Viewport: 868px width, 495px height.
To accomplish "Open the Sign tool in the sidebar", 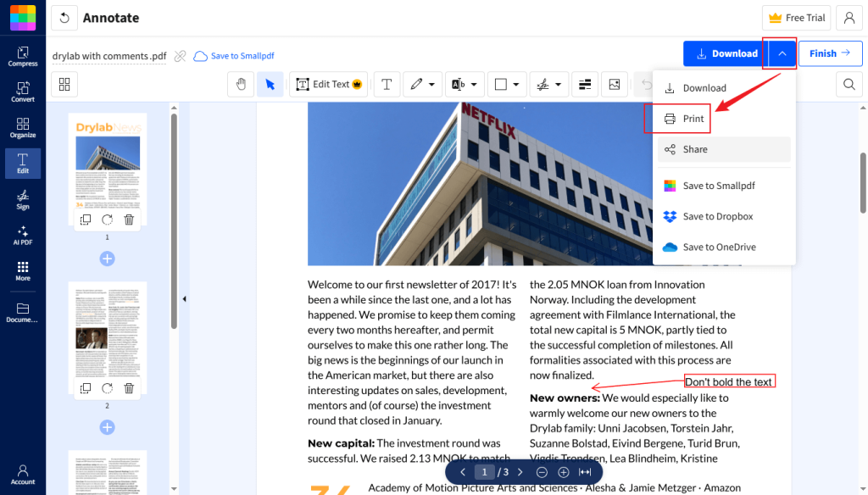I will pyautogui.click(x=22, y=198).
